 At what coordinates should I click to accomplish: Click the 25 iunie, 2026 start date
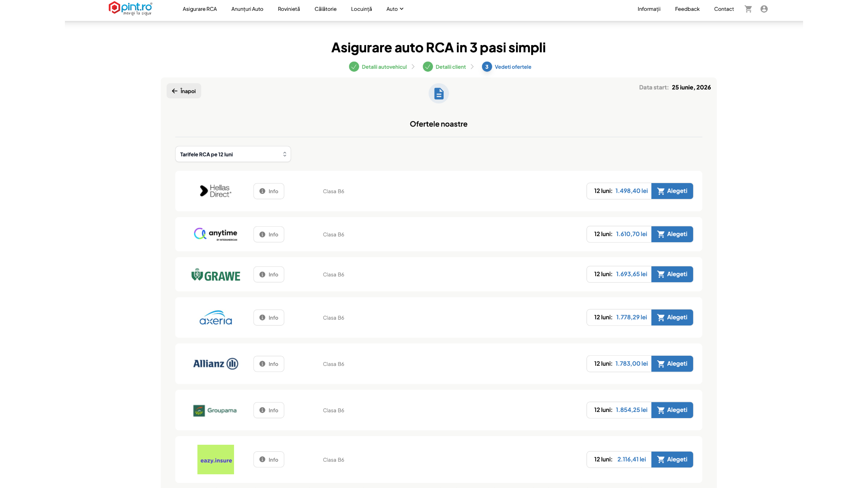[691, 87]
